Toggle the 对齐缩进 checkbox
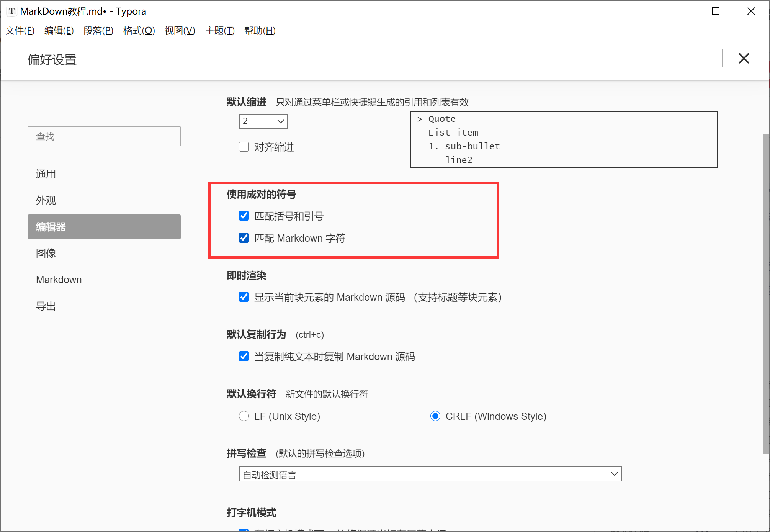Screen dimensions: 770x532 (x=244, y=147)
